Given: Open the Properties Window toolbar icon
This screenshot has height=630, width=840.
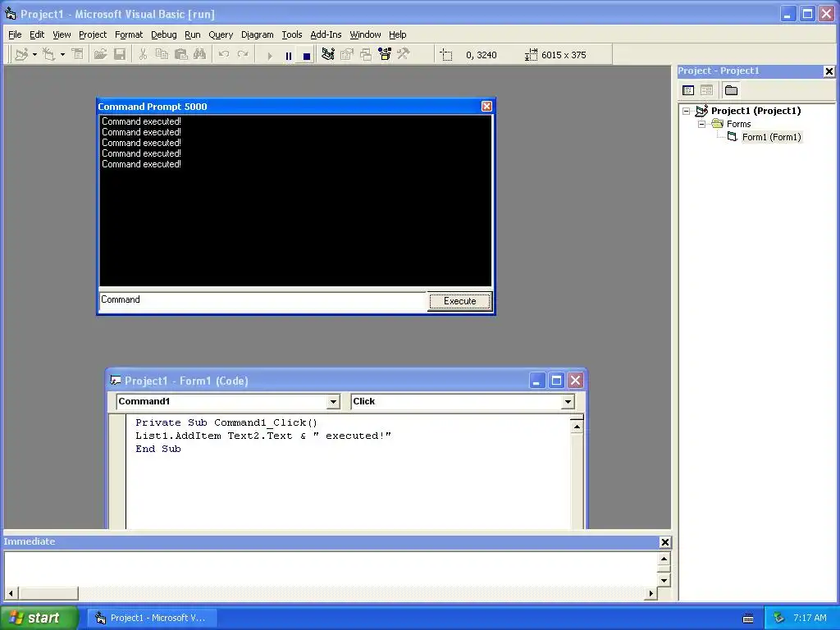Looking at the screenshot, I should pyautogui.click(x=347, y=54).
